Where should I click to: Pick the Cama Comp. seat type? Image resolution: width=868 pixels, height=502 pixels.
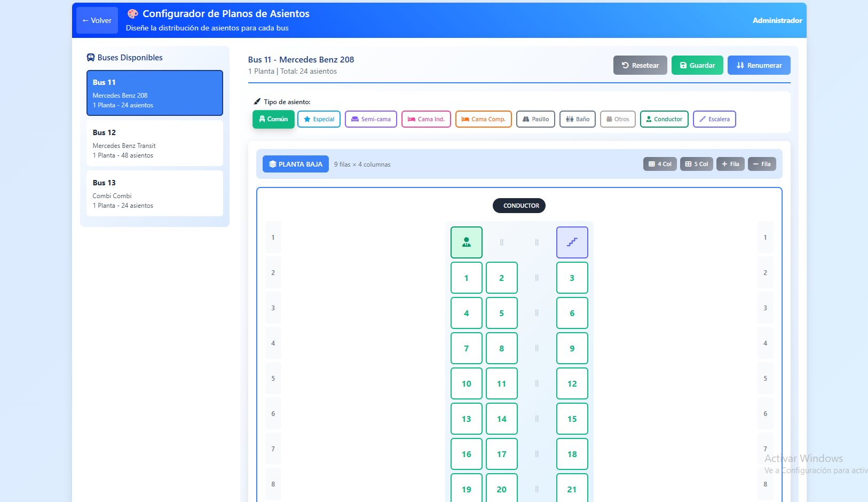coord(483,119)
